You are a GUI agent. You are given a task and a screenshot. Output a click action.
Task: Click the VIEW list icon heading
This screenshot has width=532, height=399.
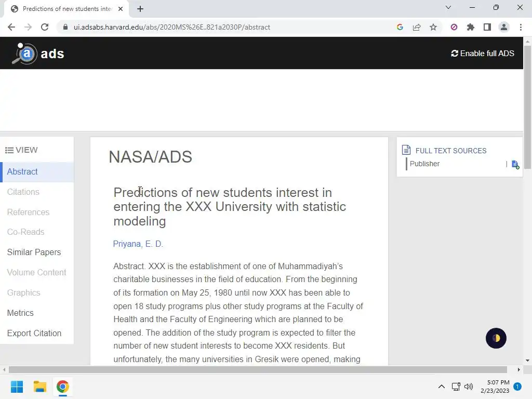click(x=21, y=150)
